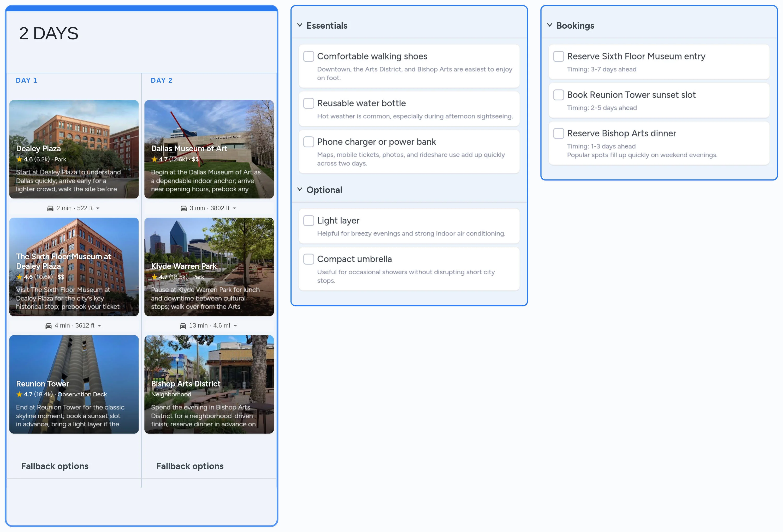This screenshot has height=532, width=783.
Task: Click star rating icon on Reunion Tower card
Action: coord(20,394)
